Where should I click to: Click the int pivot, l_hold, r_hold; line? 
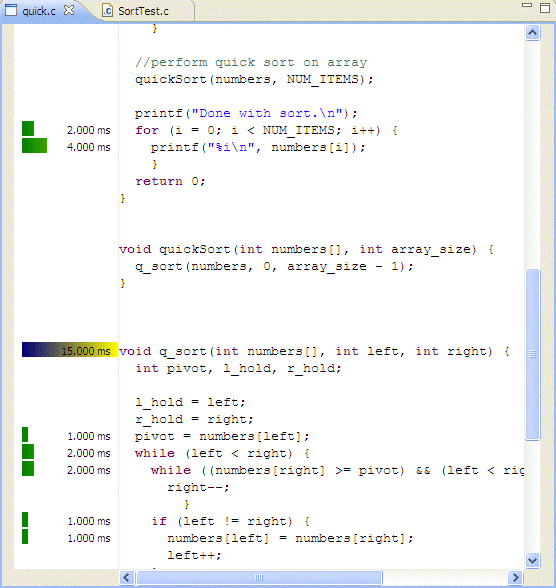click(x=238, y=368)
